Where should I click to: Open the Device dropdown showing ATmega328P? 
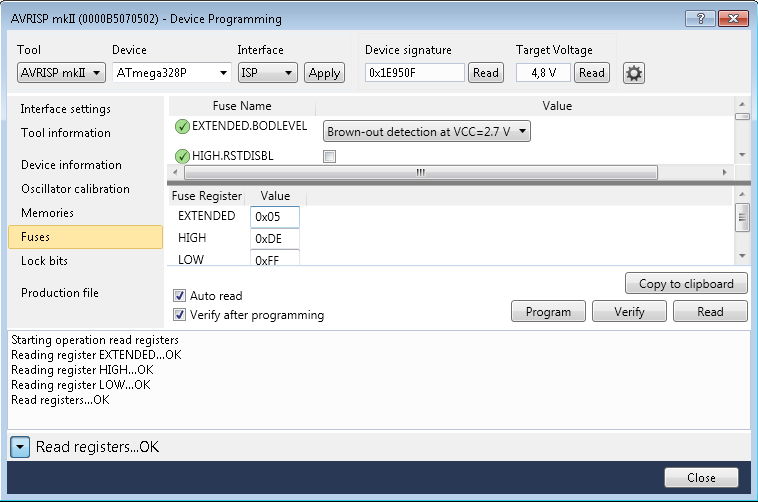[172, 73]
